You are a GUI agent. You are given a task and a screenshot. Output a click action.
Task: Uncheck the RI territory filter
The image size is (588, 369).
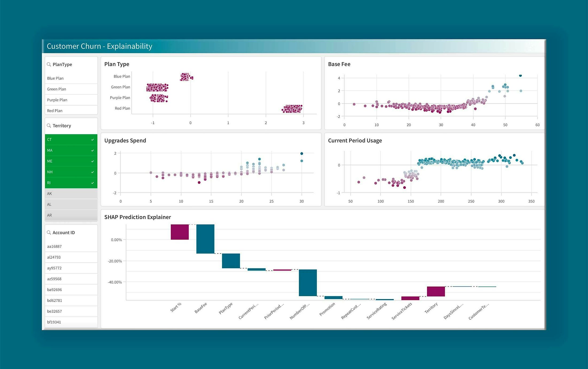(92, 183)
